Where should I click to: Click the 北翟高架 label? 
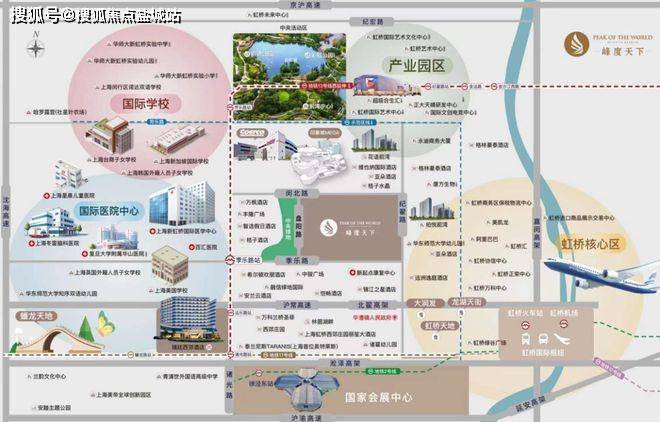coord(373,305)
